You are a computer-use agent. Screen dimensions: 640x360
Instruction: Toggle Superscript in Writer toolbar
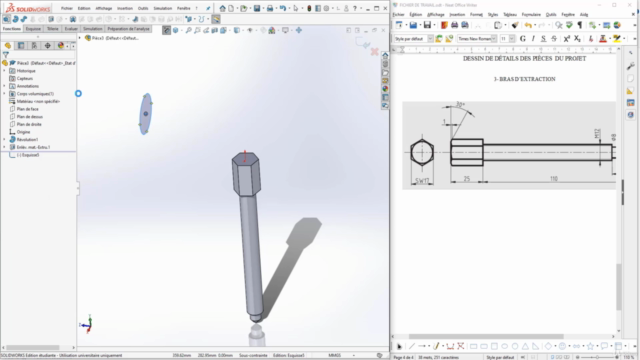point(567,38)
